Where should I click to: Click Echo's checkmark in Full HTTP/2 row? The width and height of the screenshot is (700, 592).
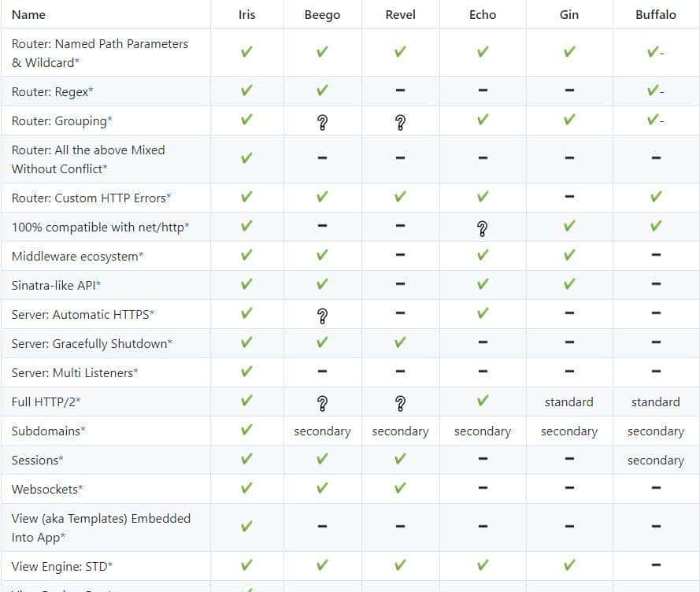483,401
